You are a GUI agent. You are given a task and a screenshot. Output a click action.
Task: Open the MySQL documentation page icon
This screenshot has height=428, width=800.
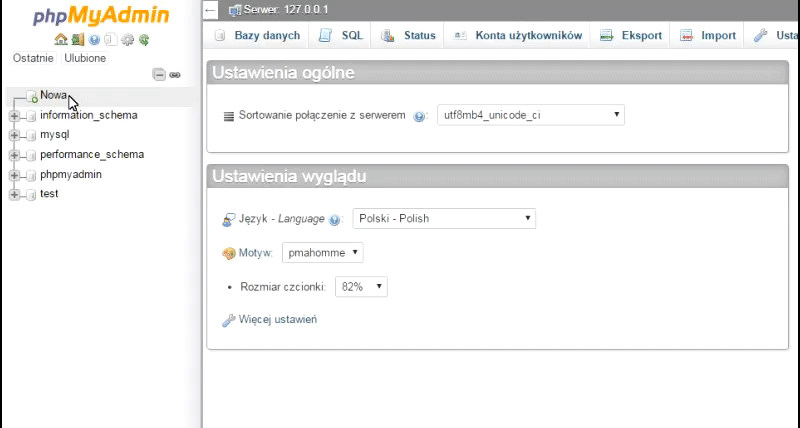coord(111,39)
